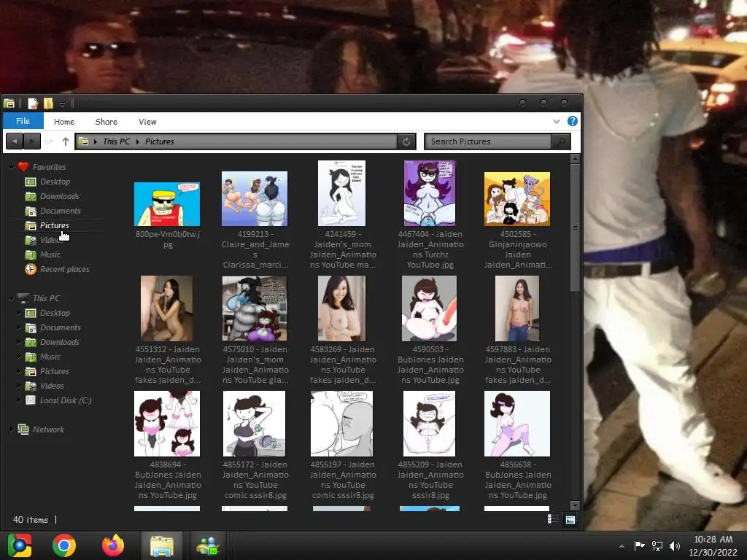Open the volume speaker icon in tray
The height and width of the screenshot is (560, 747).
[675, 545]
